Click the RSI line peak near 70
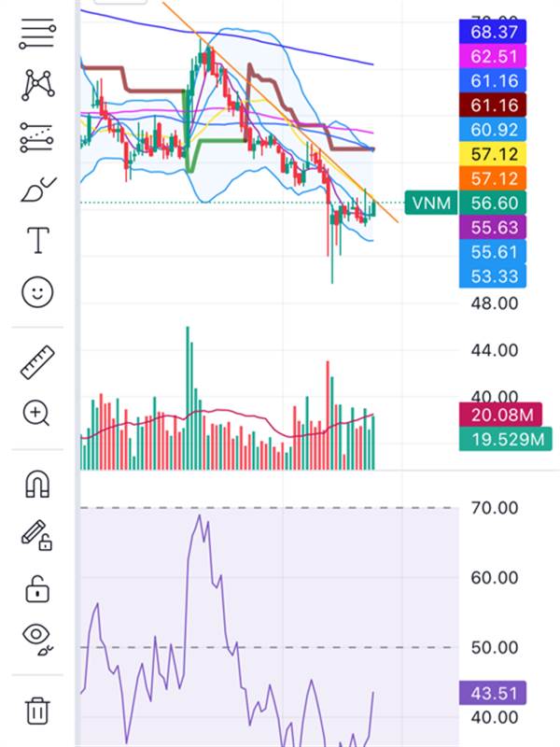The image size is (560, 747). (199, 517)
